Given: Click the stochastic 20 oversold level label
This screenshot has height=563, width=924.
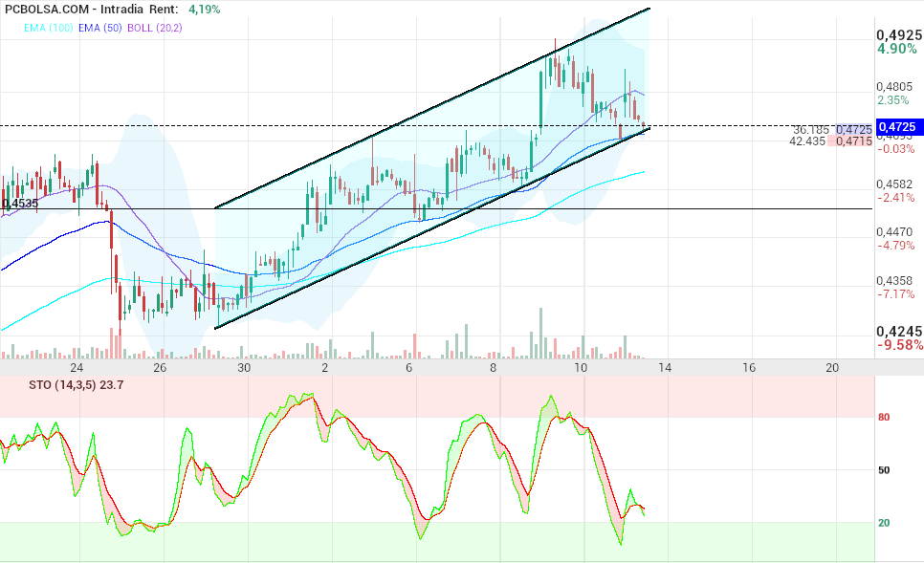Looking at the screenshot, I should [885, 523].
